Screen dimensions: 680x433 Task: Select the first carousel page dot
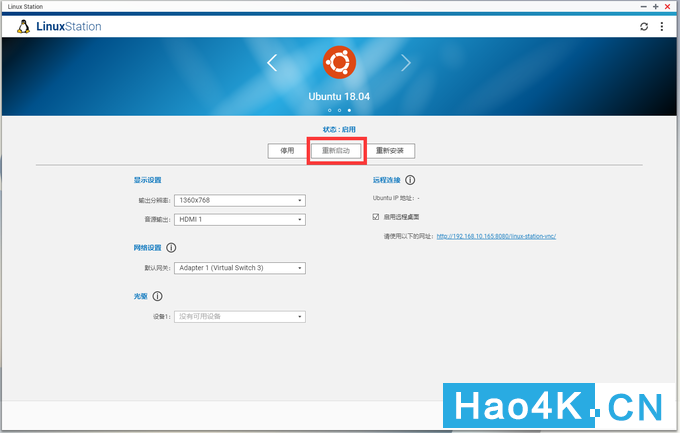pos(330,110)
